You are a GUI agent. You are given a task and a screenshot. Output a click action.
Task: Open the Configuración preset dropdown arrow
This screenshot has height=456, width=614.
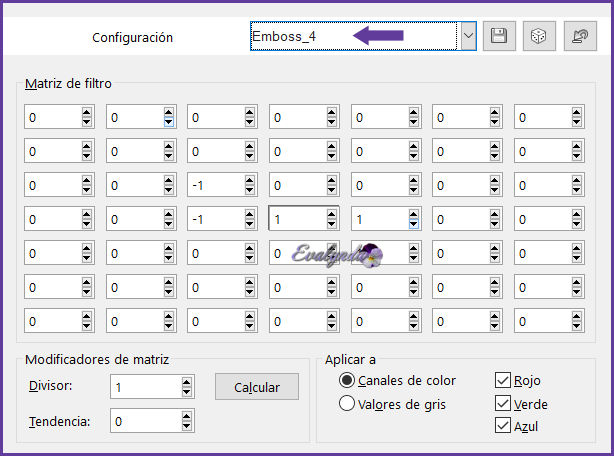pos(468,36)
